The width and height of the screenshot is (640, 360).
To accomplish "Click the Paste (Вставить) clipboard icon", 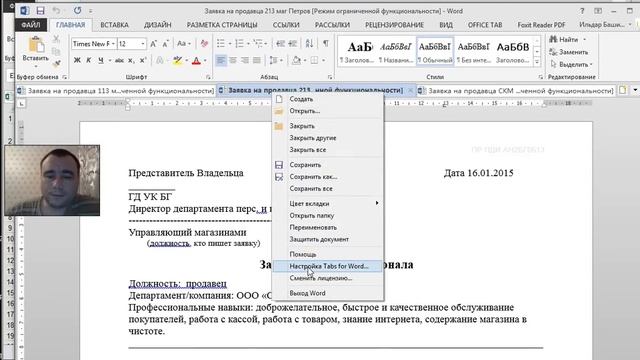I will pyautogui.click(x=36, y=45).
